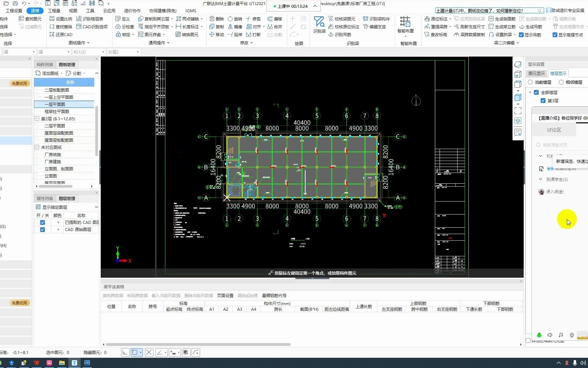Click the 查改标高 tool
Screen dimensions: 588x368
(x=436, y=34)
